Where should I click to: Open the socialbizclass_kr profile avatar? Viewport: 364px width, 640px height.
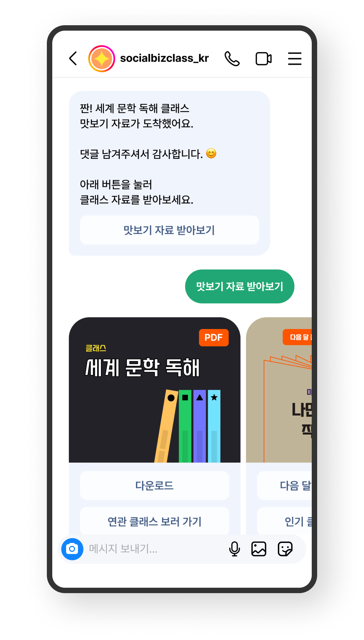click(102, 59)
